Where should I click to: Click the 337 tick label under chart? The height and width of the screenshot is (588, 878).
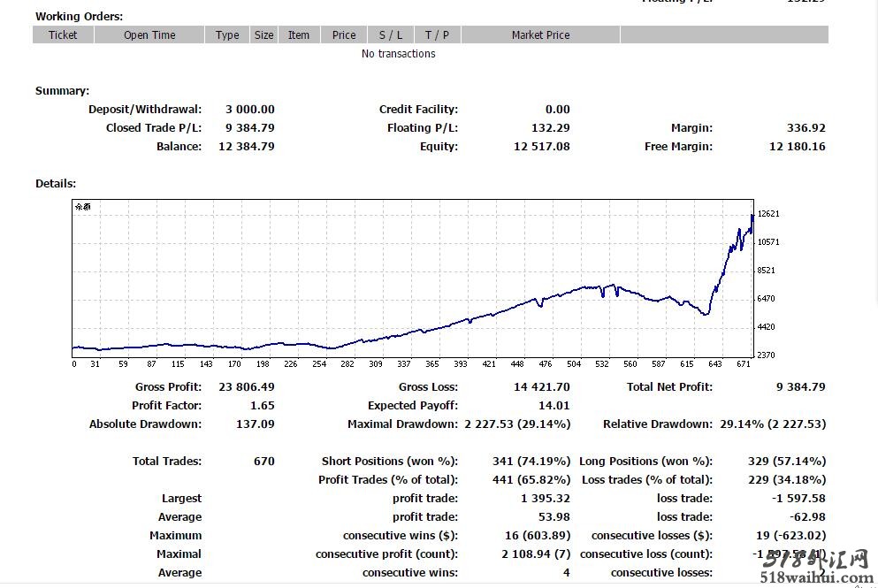pyautogui.click(x=404, y=364)
